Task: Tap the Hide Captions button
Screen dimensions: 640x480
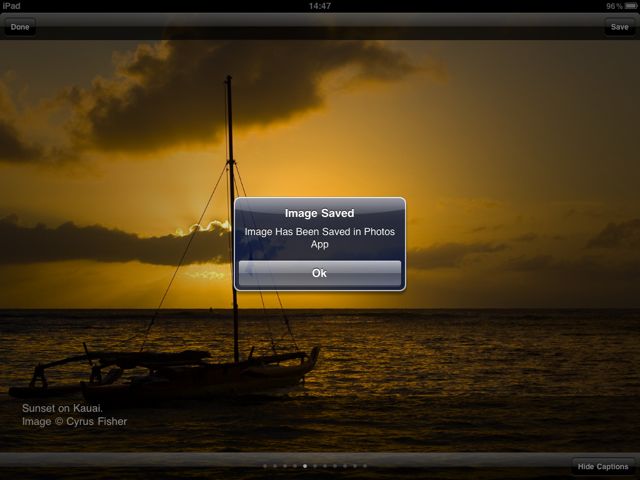Action: 603,467
